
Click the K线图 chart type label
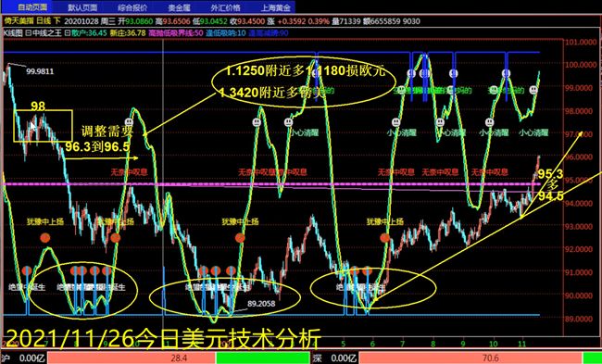(x=14, y=33)
